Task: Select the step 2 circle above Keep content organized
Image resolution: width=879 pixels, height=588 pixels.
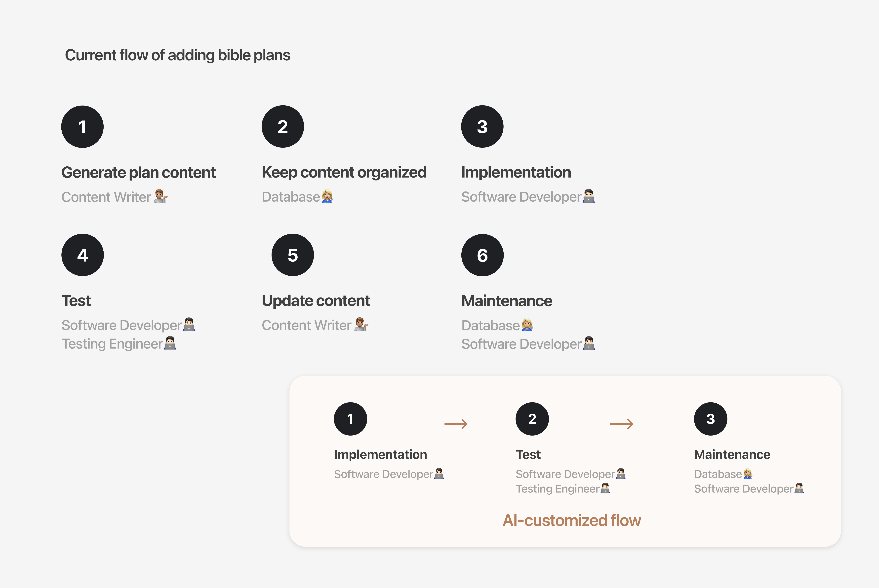Action: coord(283,126)
